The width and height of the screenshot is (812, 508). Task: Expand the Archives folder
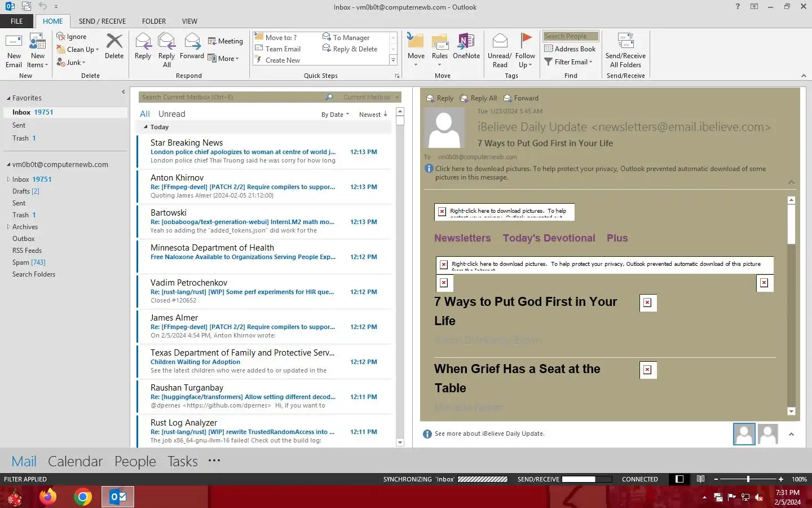point(8,227)
